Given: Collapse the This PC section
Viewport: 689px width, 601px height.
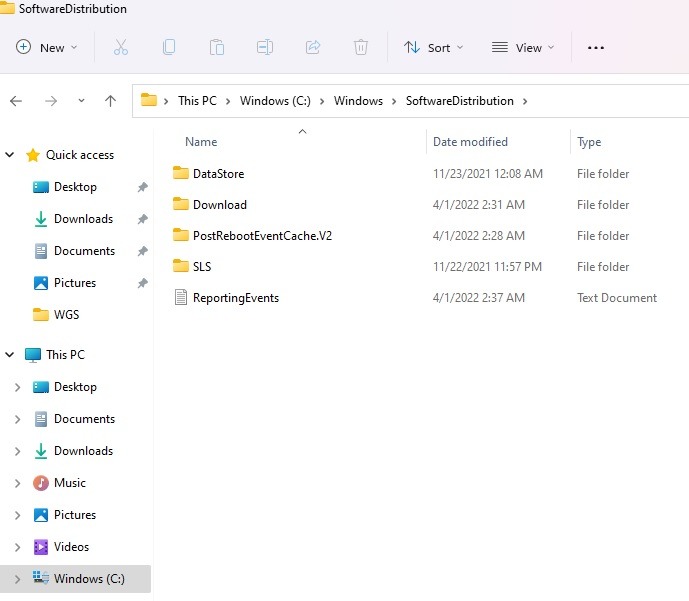Looking at the screenshot, I should 10,355.
